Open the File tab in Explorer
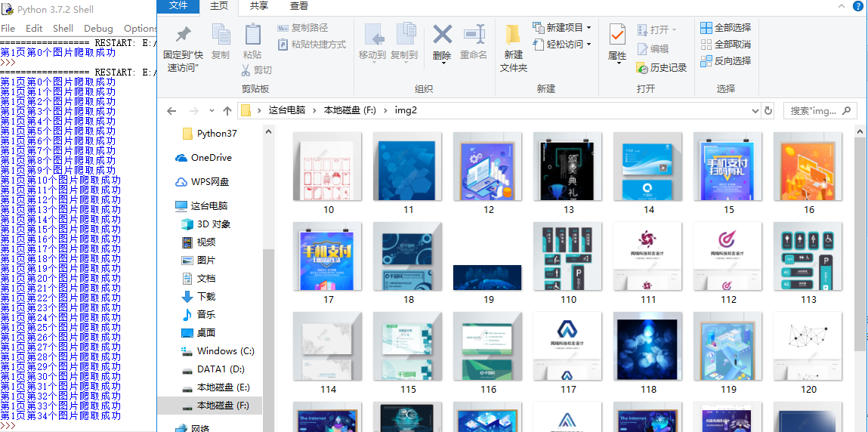This screenshot has height=432, width=868. pos(178,6)
